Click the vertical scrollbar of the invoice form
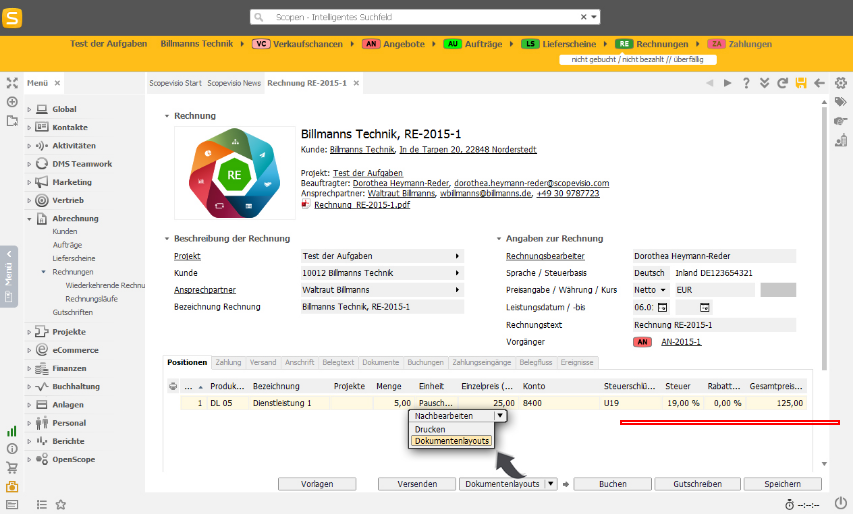The height and width of the screenshot is (514, 853). [824, 239]
